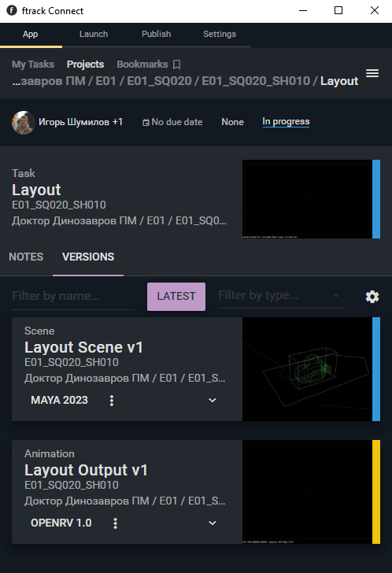Click the Layout breadcrumb at path end

pyautogui.click(x=339, y=81)
